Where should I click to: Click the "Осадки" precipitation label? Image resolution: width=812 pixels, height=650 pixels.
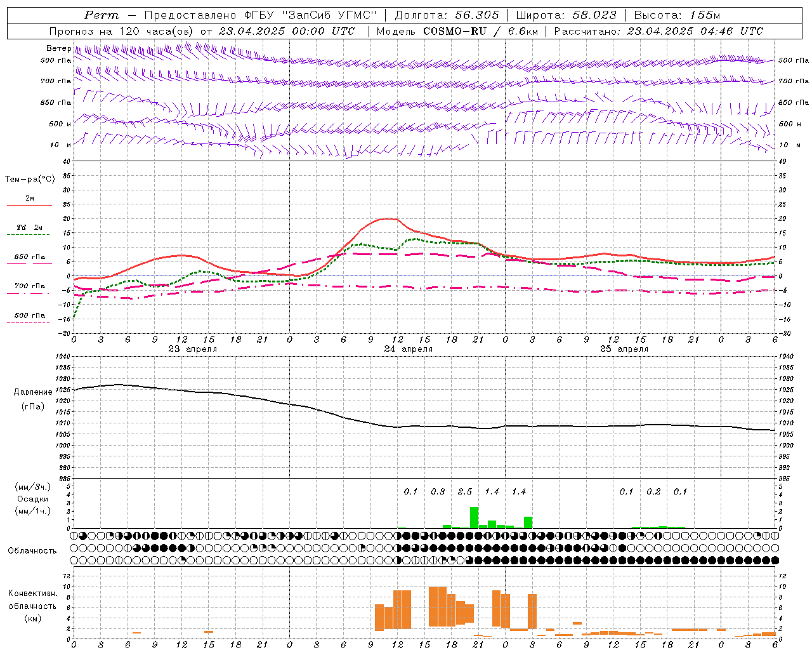coord(32,499)
